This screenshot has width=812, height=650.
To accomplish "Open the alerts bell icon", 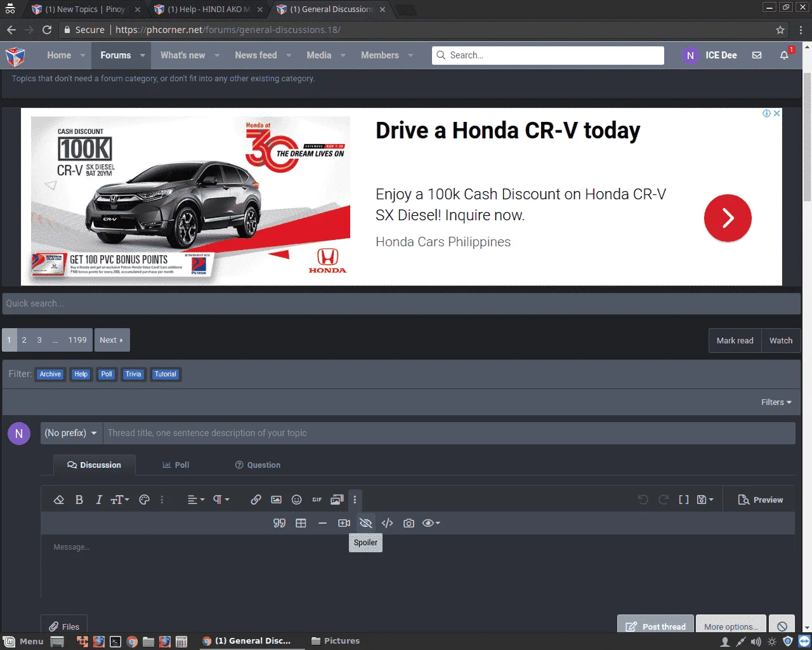I will 784,55.
